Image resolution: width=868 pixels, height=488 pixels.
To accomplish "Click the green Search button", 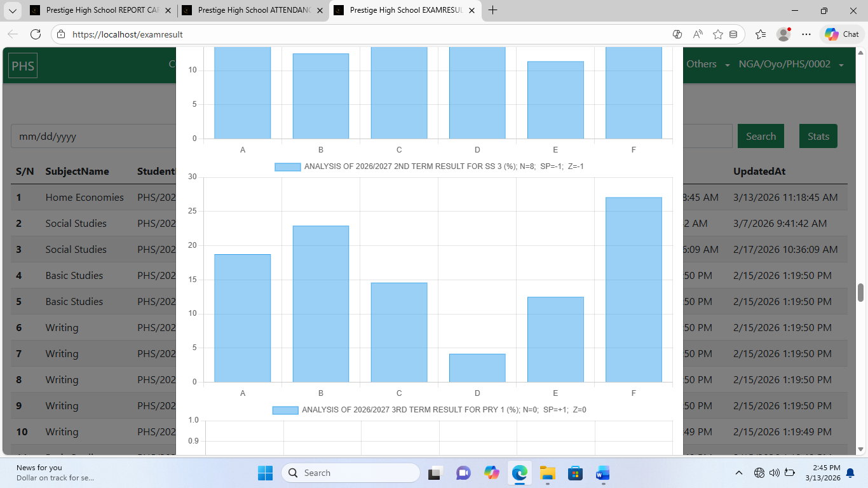I will coord(761,136).
